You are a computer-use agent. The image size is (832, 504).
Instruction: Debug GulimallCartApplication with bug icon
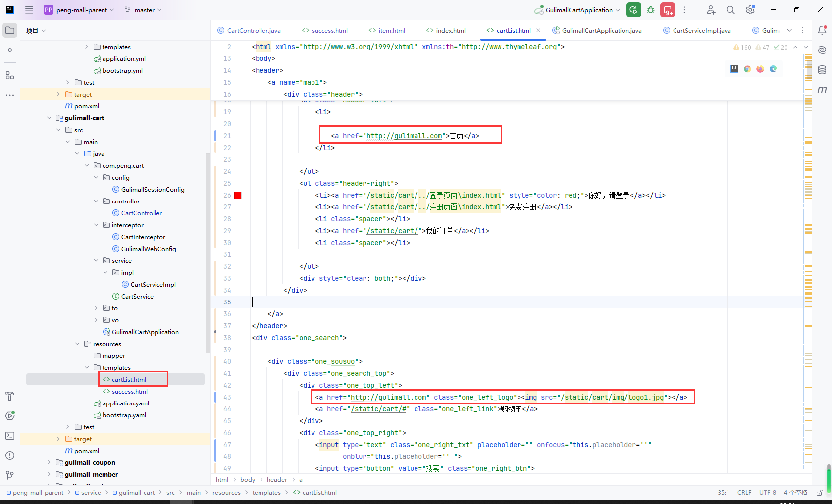(651, 10)
